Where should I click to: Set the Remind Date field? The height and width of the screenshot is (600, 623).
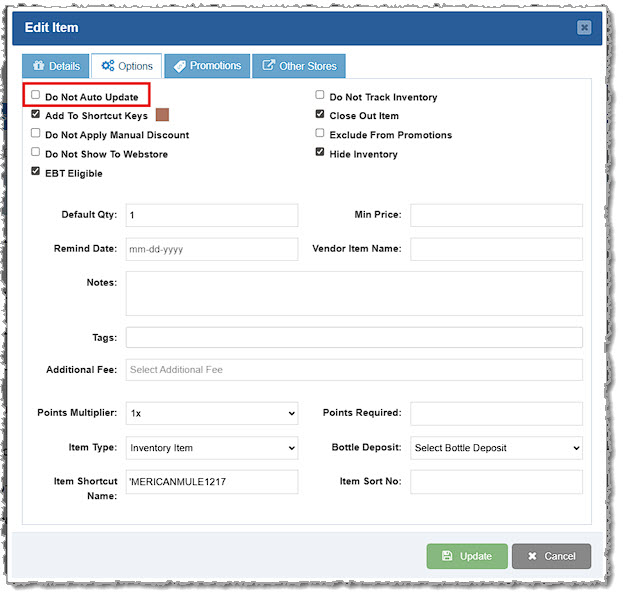[212, 249]
